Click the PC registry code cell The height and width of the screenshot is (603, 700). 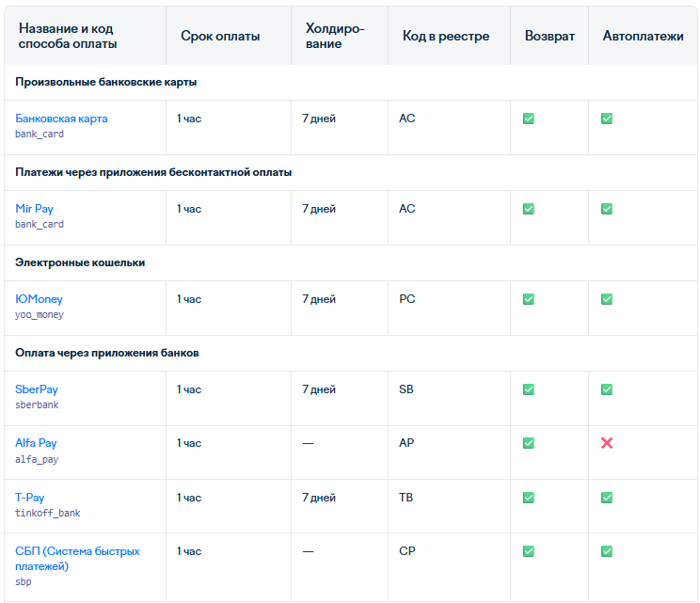coord(407,299)
